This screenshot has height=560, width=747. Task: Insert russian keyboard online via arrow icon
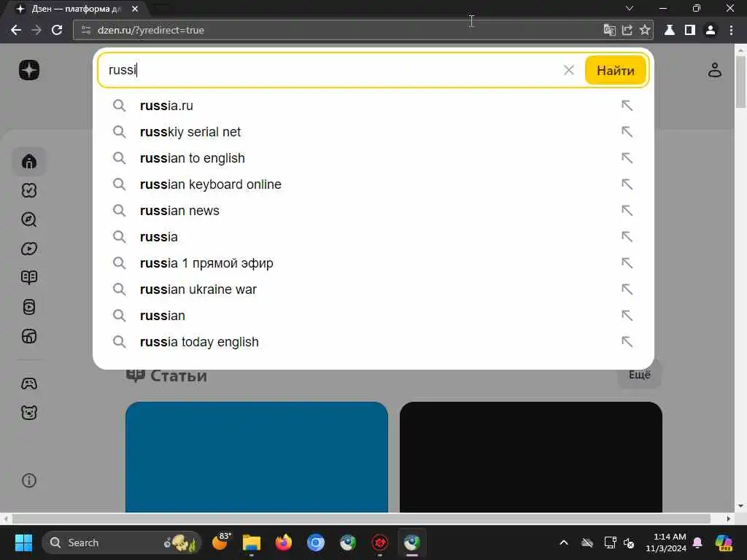pos(627,184)
